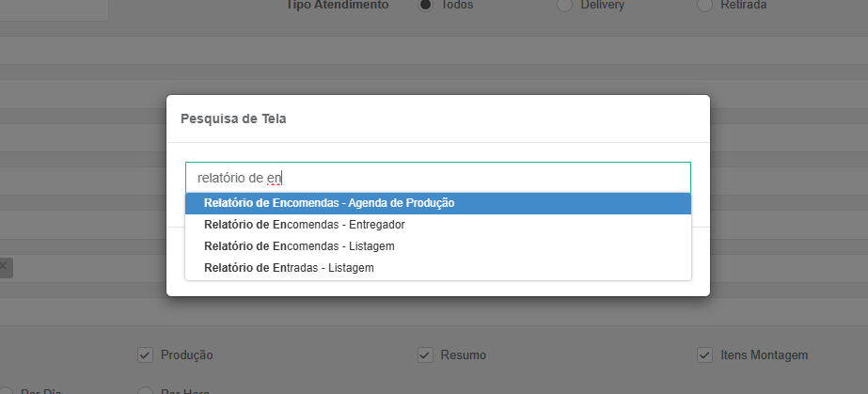Pick the Por Hora radio button

click(145, 392)
